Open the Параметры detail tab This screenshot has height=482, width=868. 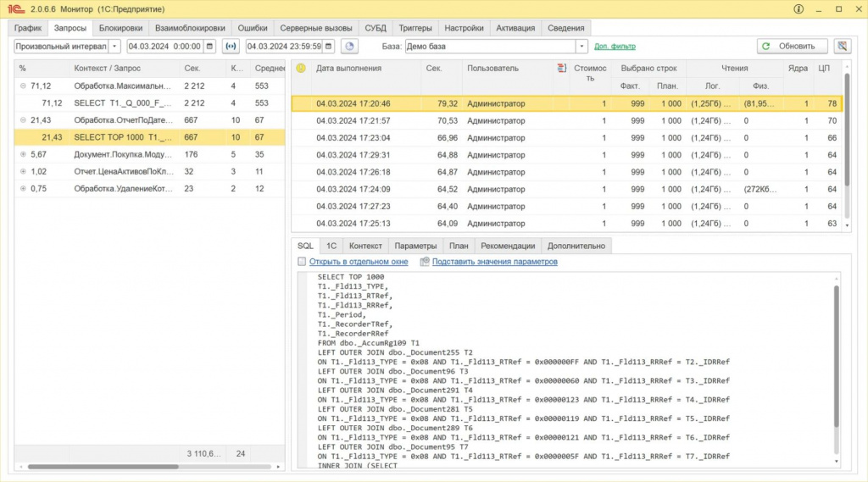click(415, 247)
